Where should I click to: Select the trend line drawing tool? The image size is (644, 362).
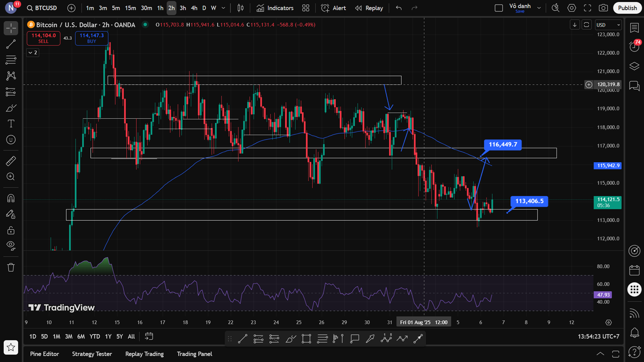pos(11,44)
